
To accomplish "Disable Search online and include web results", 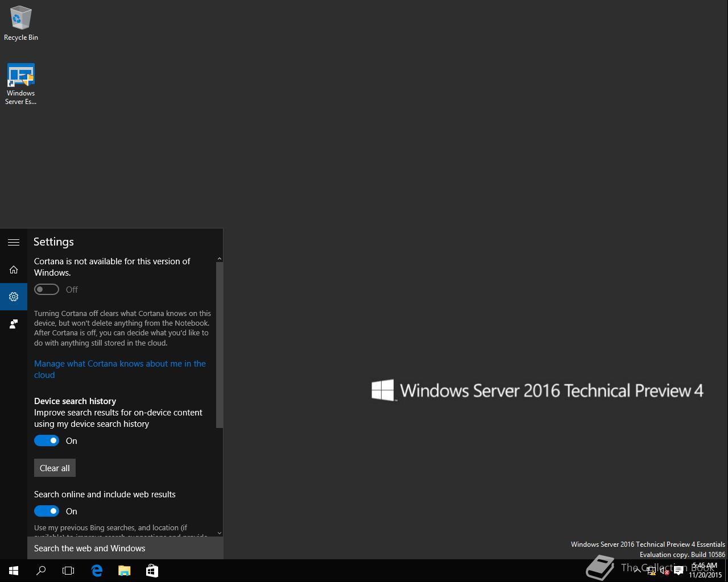I will pyautogui.click(x=47, y=511).
